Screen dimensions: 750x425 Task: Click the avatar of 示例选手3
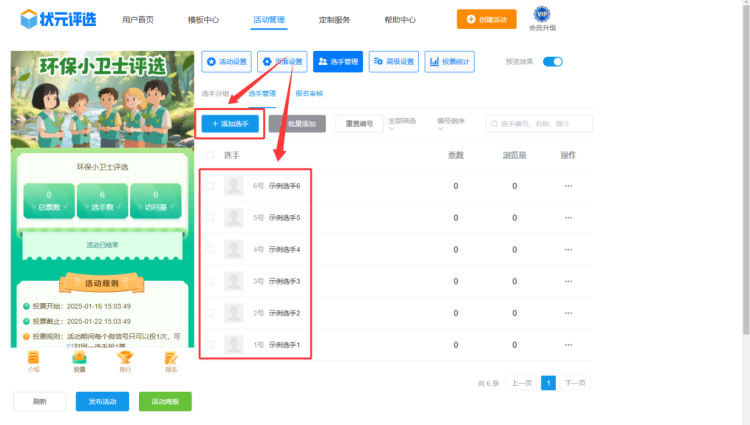tap(234, 281)
